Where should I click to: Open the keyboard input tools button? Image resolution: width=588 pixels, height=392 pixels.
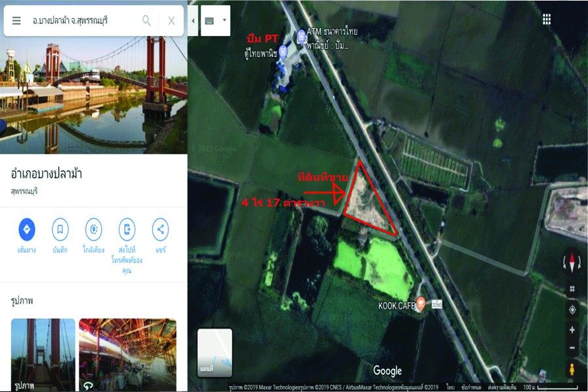(x=209, y=21)
